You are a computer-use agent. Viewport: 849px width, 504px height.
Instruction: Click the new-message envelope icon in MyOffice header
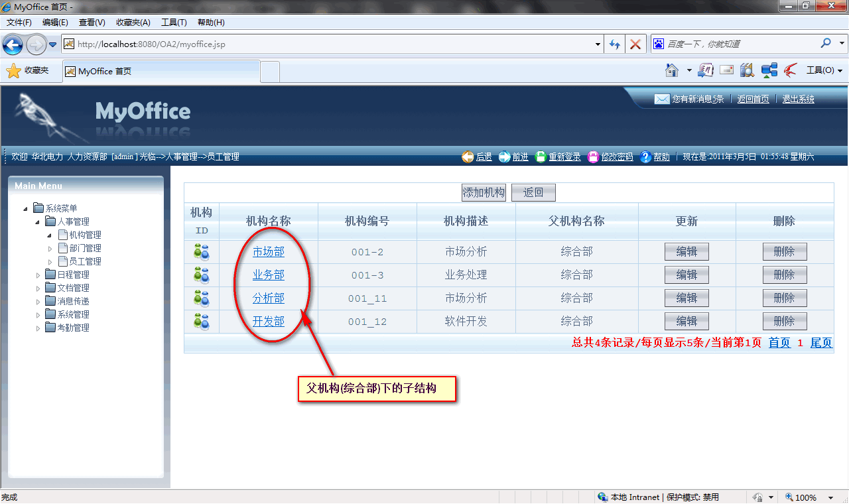tap(662, 99)
